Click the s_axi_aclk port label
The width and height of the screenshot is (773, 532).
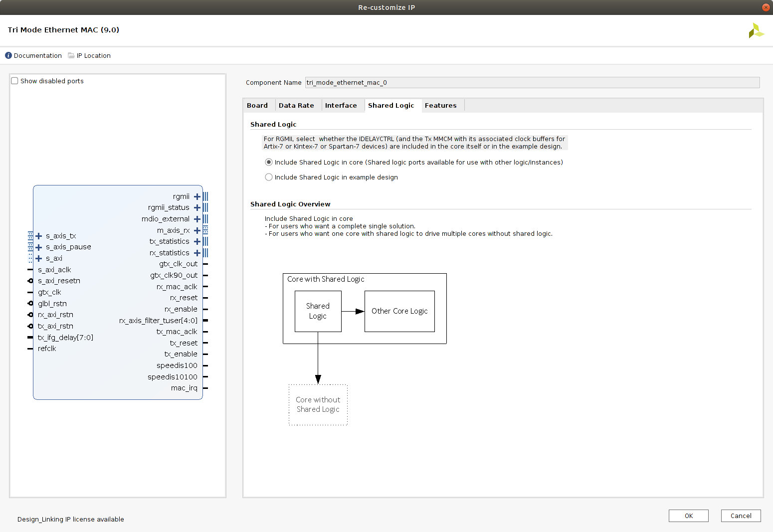(54, 270)
